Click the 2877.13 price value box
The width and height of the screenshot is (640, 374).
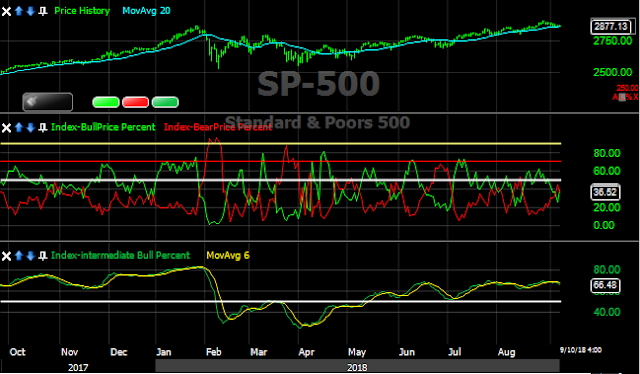tap(611, 27)
